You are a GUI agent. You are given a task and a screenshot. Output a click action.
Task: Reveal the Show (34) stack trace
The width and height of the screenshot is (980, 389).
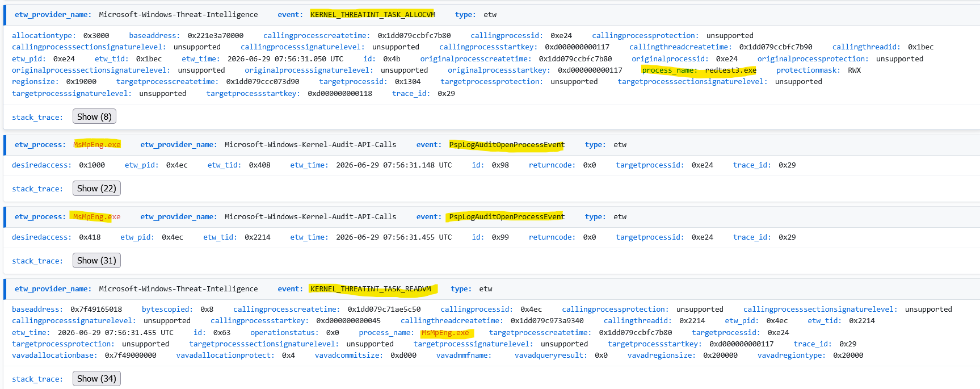pyautogui.click(x=96, y=378)
